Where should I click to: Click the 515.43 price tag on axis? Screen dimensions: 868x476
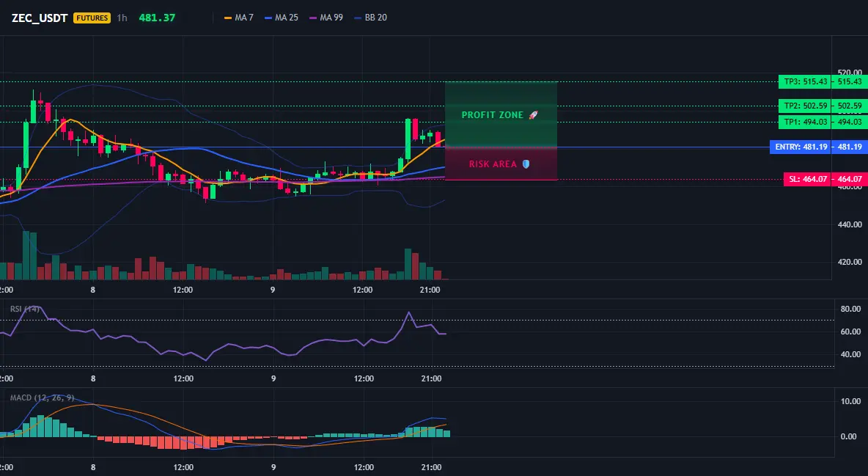[850, 81]
